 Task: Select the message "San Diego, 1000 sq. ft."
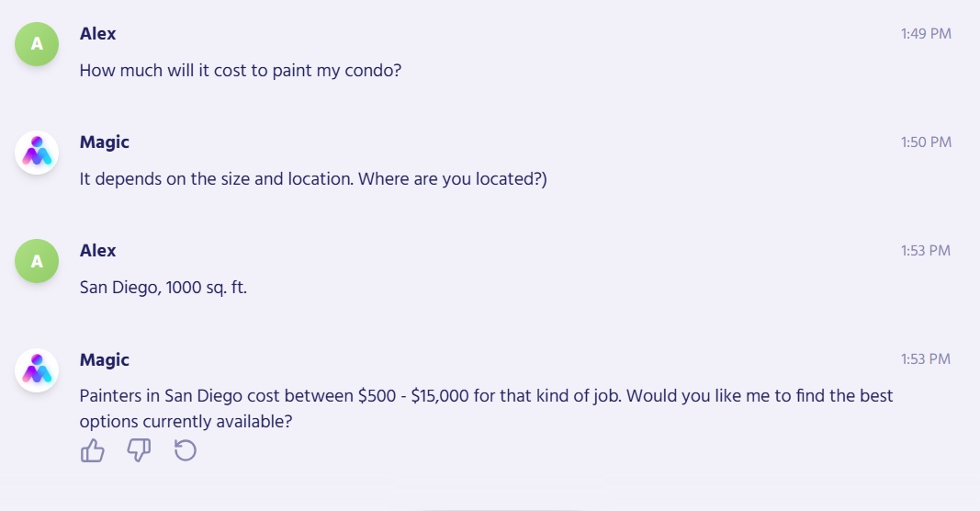[x=163, y=288]
